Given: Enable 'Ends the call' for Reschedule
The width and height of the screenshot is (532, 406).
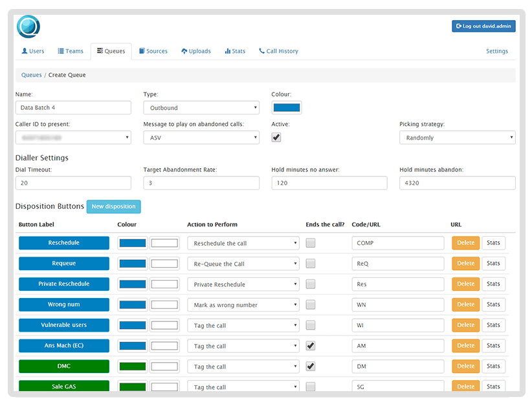Looking at the screenshot, I should (310, 242).
